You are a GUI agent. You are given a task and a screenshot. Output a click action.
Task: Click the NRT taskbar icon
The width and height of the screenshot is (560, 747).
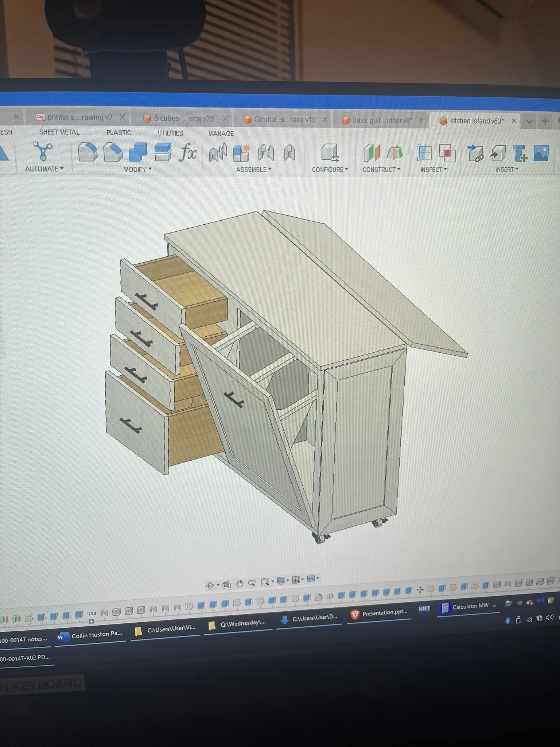click(424, 609)
